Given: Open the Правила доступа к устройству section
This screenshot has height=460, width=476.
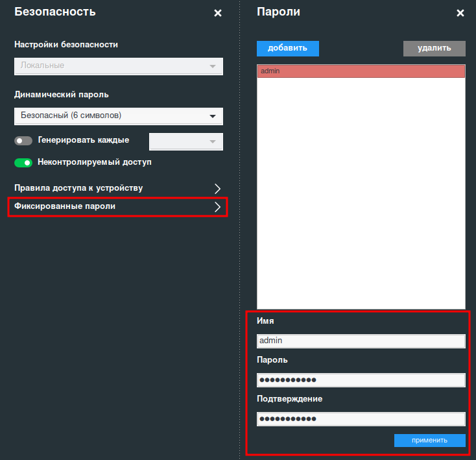Looking at the screenshot, I should 78,188.
